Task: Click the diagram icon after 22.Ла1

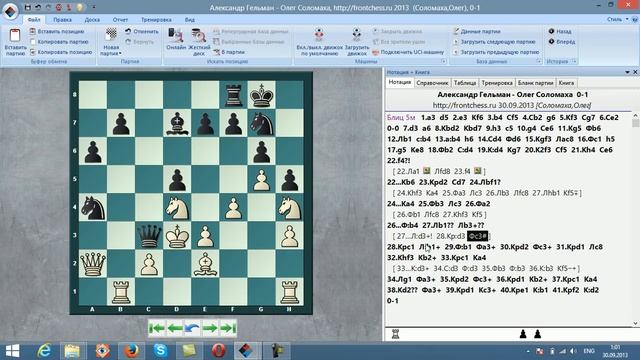Action: (426, 171)
